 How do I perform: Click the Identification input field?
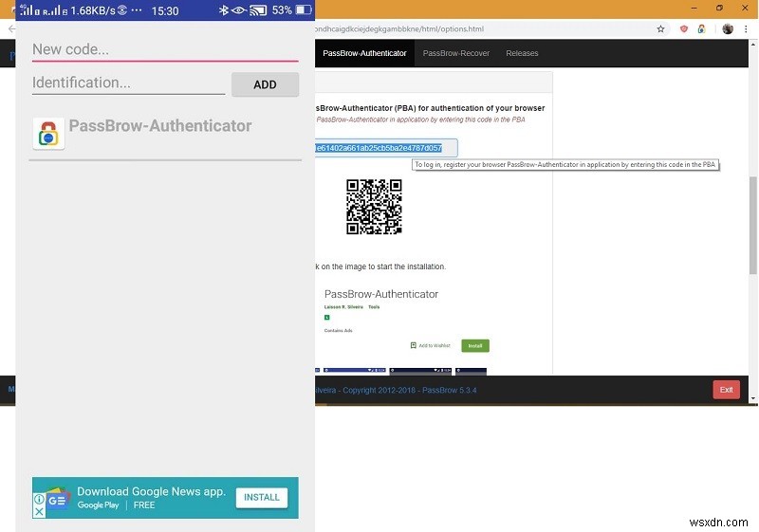click(128, 83)
